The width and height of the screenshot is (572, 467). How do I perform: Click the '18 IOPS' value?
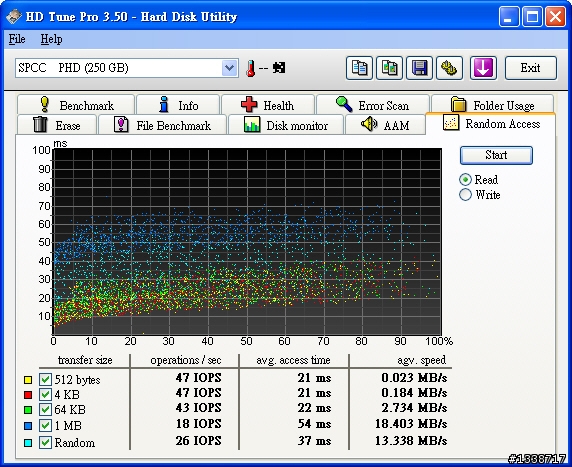198,424
